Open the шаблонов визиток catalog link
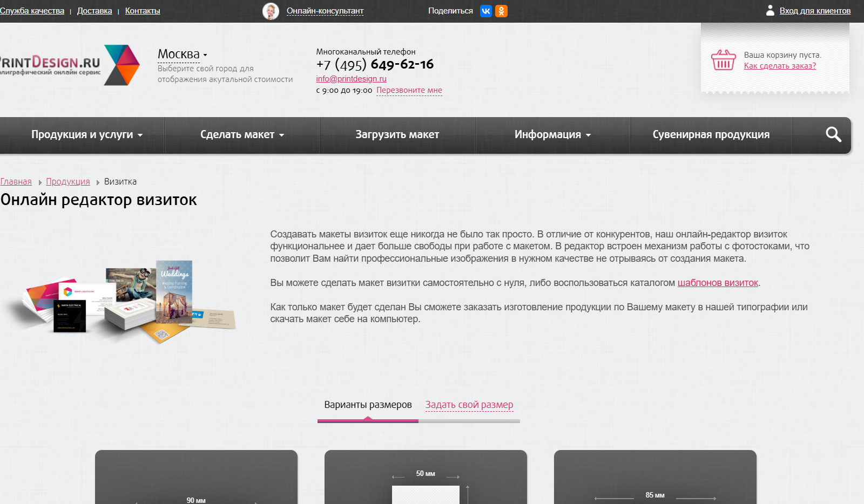 click(718, 282)
